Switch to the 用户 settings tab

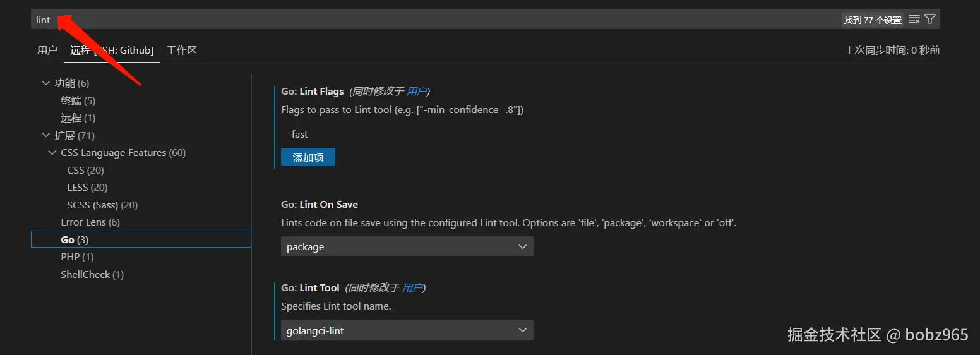(x=47, y=50)
